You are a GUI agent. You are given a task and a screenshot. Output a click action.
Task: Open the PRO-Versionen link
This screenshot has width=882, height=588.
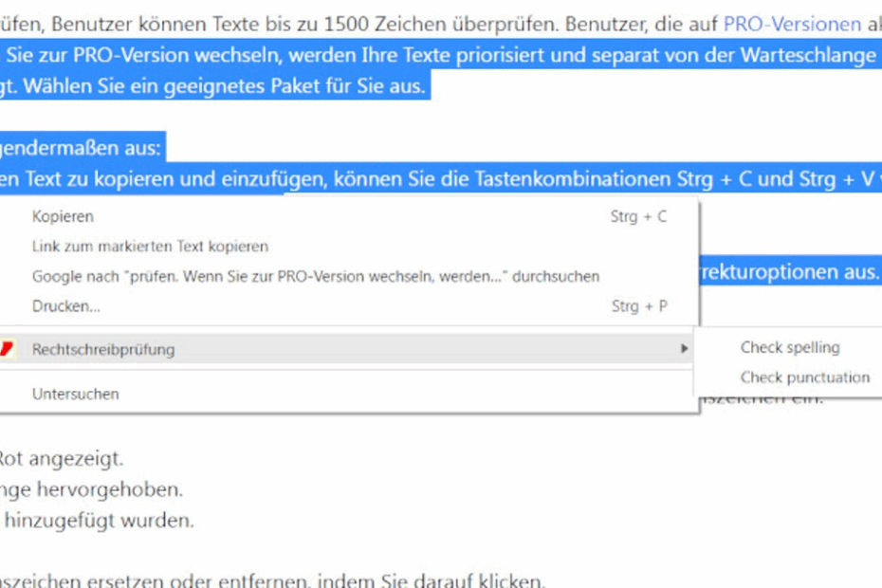click(791, 24)
